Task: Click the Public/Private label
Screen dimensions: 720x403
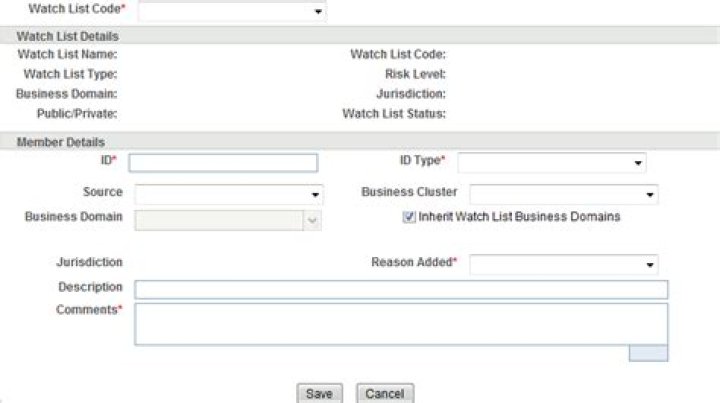Action: (x=78, y=113)
